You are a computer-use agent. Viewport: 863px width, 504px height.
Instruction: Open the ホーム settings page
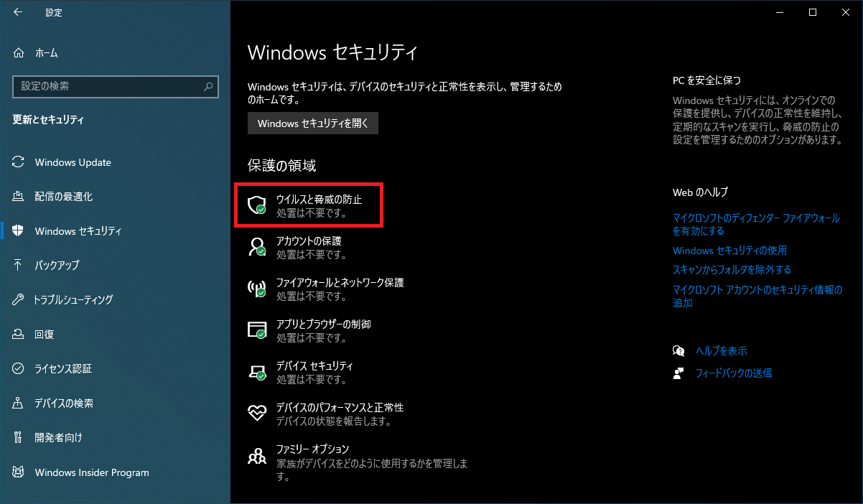pyautogui.click(x=115, y=53)
